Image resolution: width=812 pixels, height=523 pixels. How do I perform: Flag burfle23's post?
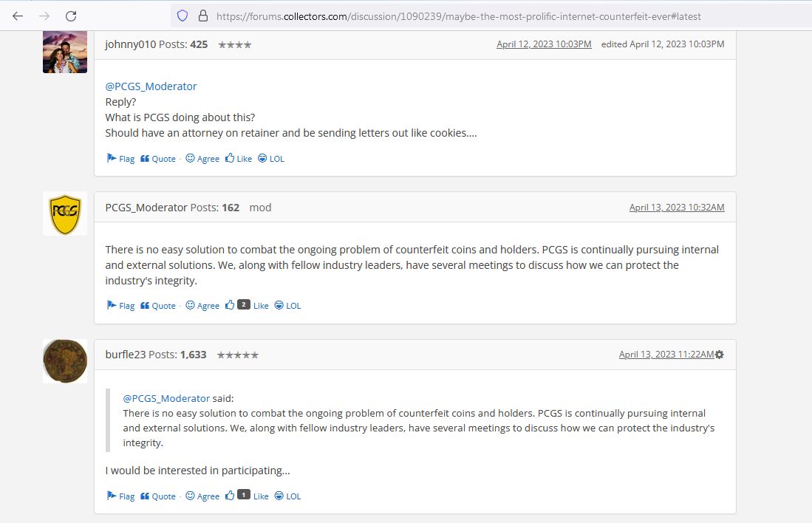click(120, 496)
